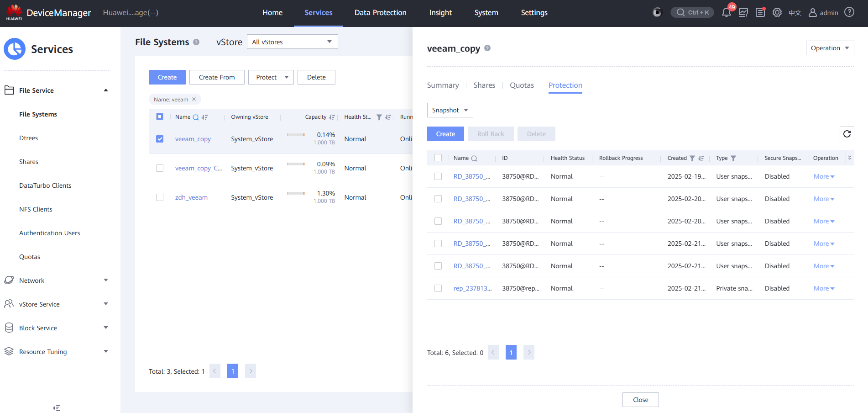Click the help icon beside veeam_copy title
The height and width of the screenshot is (413, 868).
[487, 48]
